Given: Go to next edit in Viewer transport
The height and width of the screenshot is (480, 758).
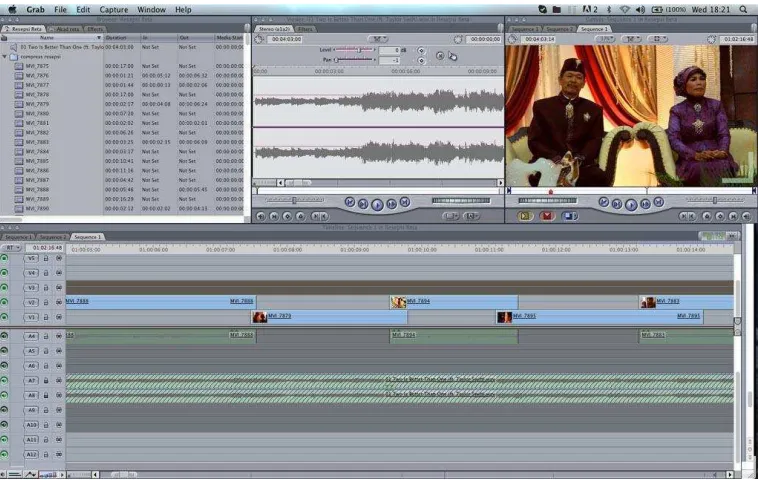Looking at the screenshot, I should (x=405, y=202).
